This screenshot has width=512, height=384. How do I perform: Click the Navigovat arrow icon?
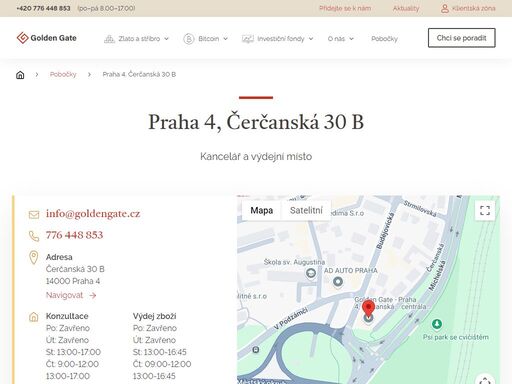click(93, 295)
